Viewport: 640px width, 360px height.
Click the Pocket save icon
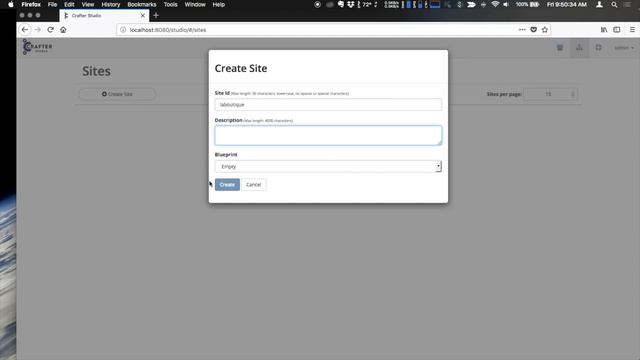click(533, 30)
